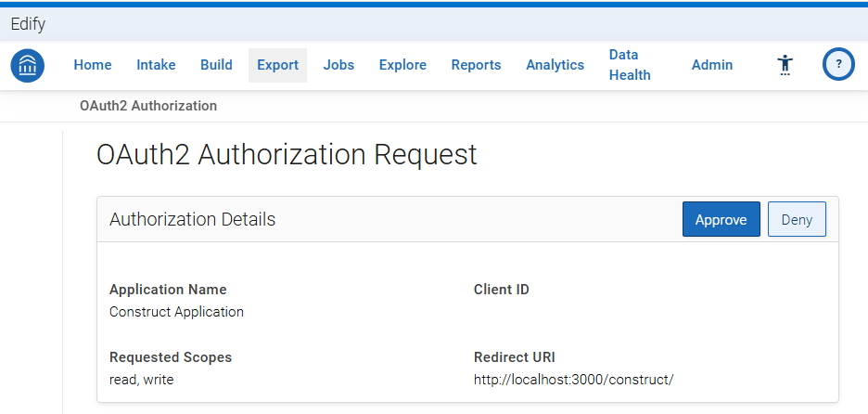Navigate to the Explore section
Viewport: 868px width, 414px height.
(x=402, y=65)
